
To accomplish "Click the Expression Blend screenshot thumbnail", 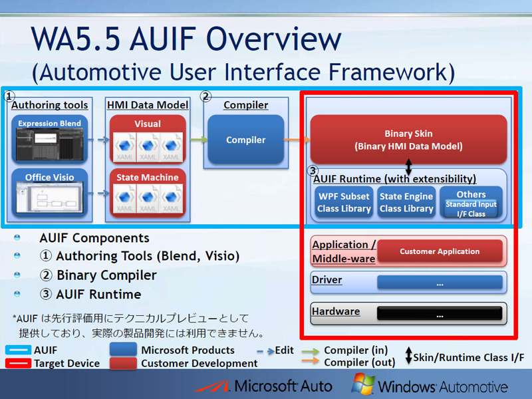I will click(49, 144).
